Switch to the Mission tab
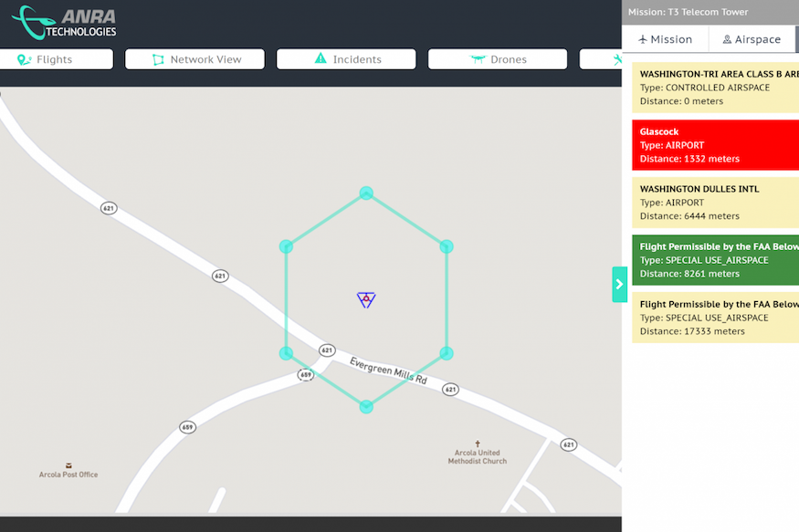Image resolution: width=799 pixels, height=532 pixels. pyautogui.click(x=666, y=39)
